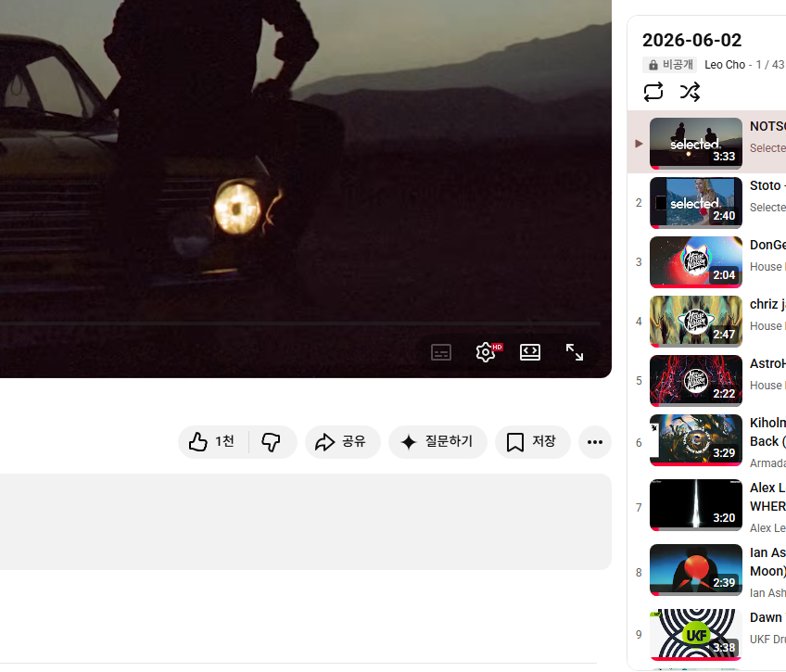This screenshot has width=786, height=672.
Task: Toggle playlist loop
Action: 653,92
